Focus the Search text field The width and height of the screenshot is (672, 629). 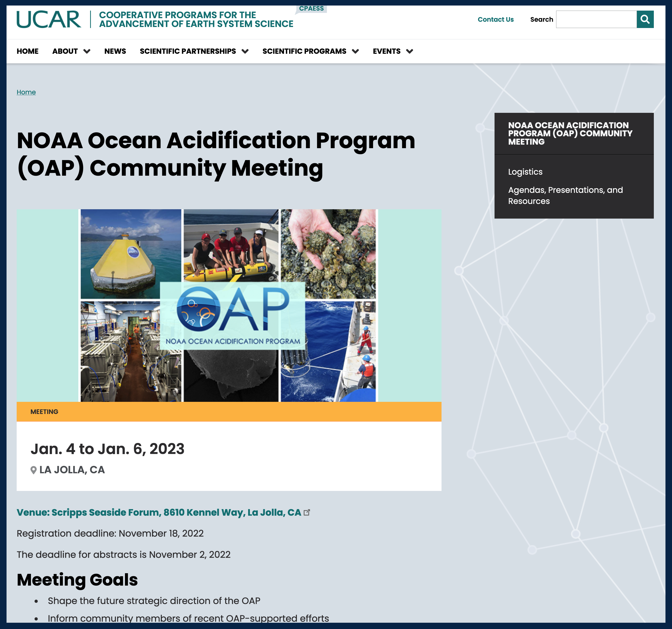click(596, 19)
